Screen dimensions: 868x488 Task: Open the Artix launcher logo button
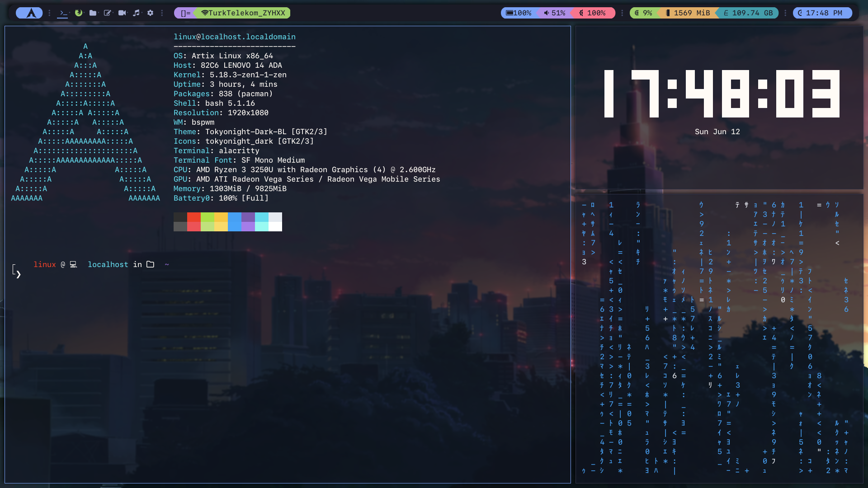pyautogui.click(x=29, y=13)
